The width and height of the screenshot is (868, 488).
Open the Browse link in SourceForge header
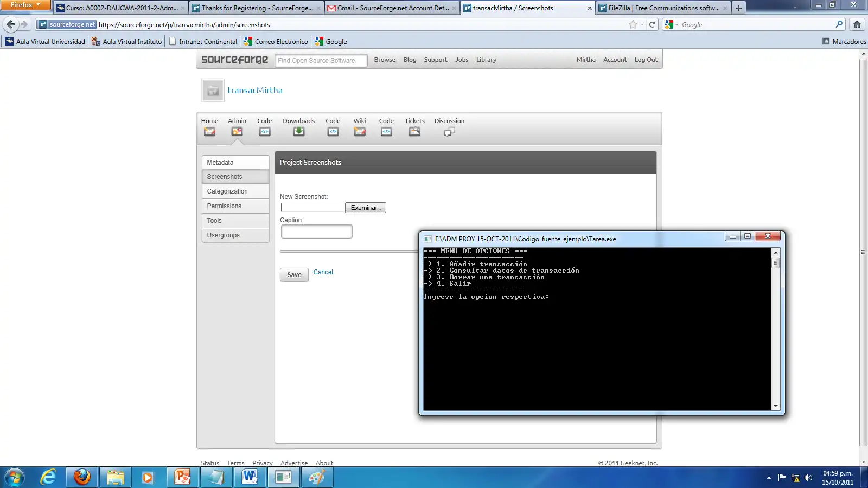coord(385,60)
